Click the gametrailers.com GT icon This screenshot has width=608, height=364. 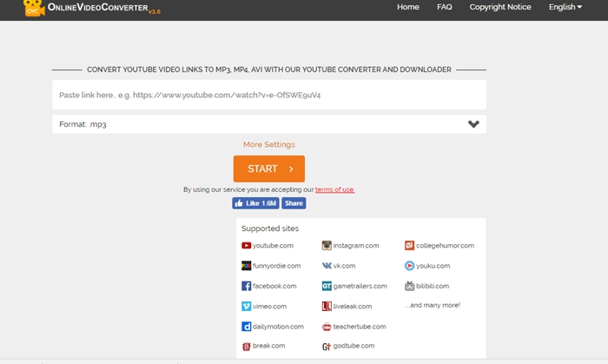pyautogui.click(x=327, y=286)
